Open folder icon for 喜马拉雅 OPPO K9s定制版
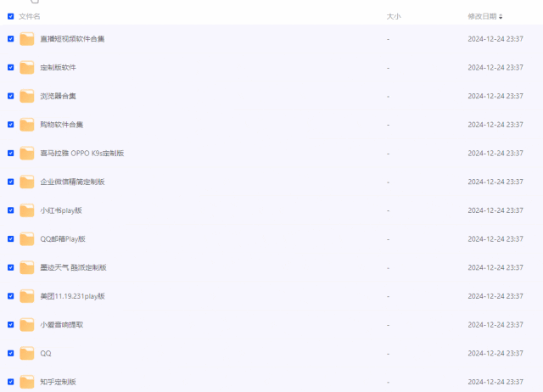Screen dimensions: 543x392 pyautogui.click(x=26, y=153)
